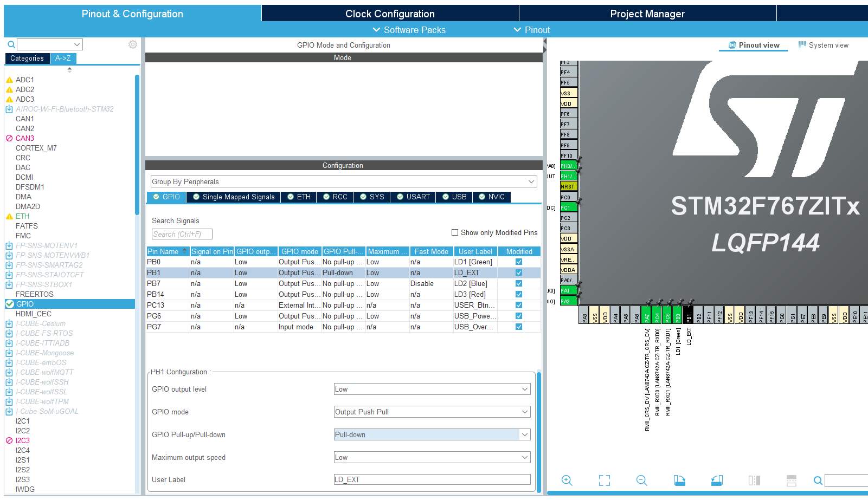Viewport: 868px width, 500px height.
Task: Expand Software Packs menu
Action: (409, 30)
